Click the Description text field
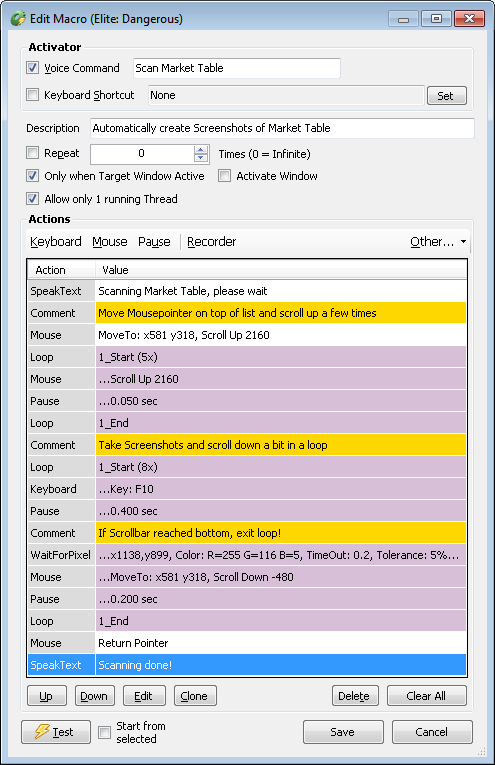 pyautogui.click(x=282, y=128)
